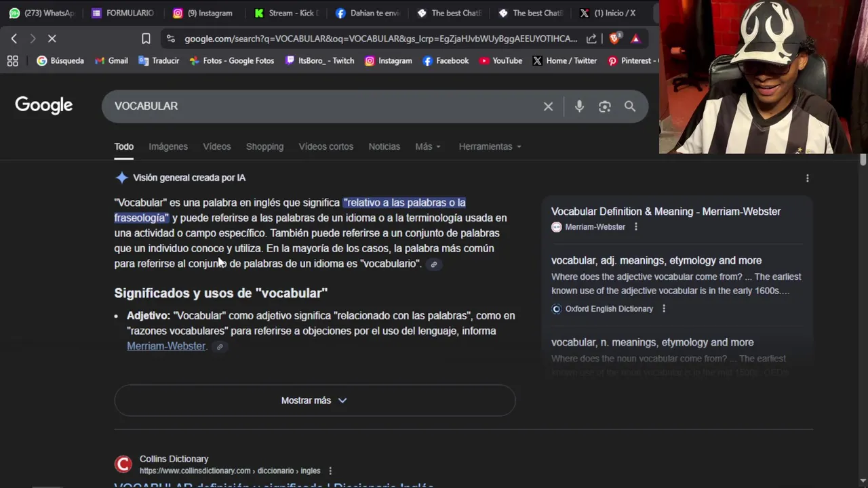Open the Pinterest bookmark
Screen dimensions: 868x488
632,61
